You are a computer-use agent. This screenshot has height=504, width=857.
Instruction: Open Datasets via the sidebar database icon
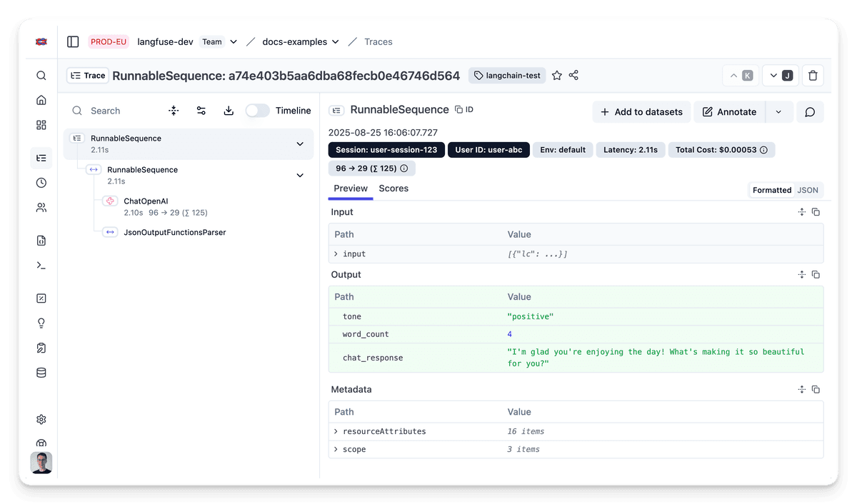pos(41,373)
